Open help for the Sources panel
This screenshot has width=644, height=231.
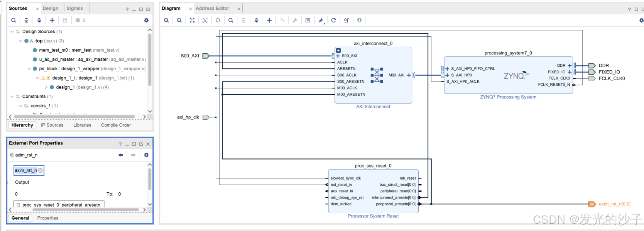pos(127,9)
